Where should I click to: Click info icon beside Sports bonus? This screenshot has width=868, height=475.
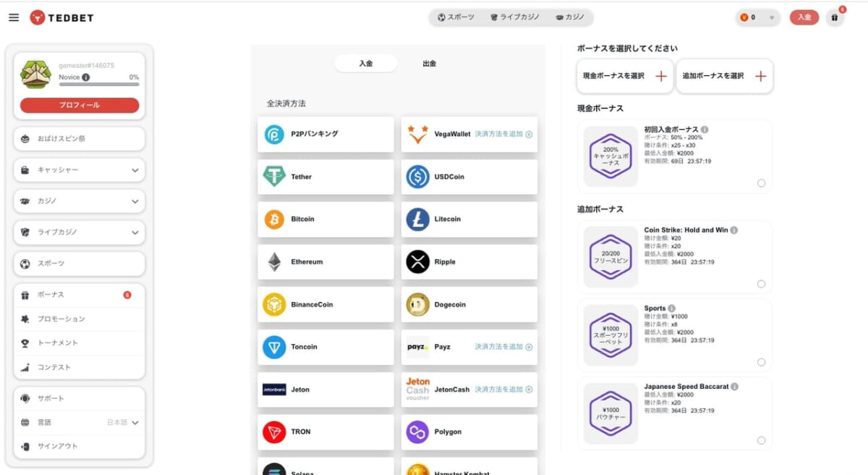click(x=672, y=308)
